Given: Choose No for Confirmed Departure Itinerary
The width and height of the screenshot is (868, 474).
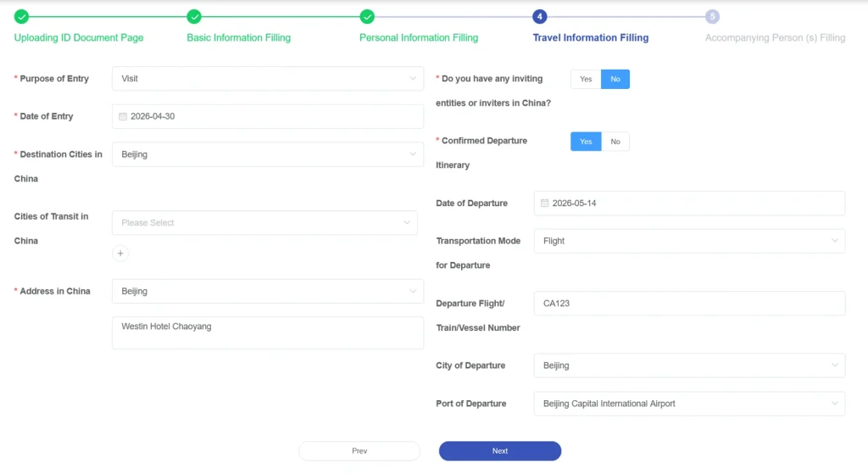Looking at the screenshot, I should 615,142.
